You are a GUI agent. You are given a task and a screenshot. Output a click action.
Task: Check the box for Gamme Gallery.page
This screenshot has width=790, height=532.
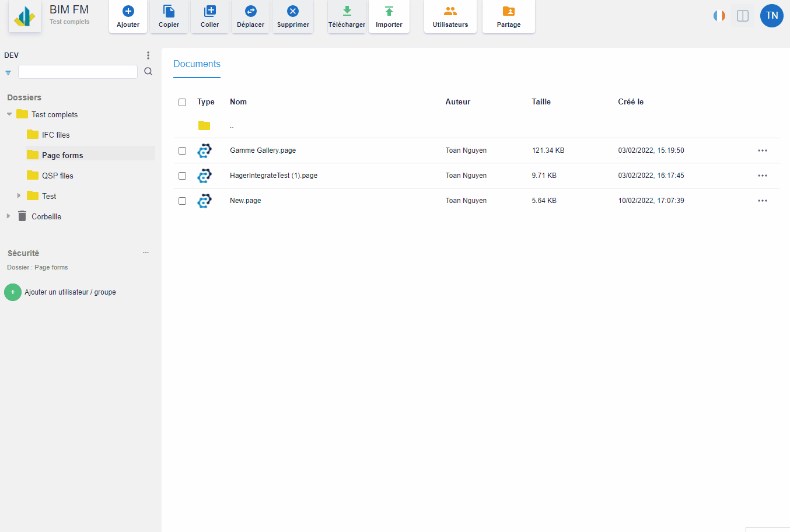click(x=182, y=150)
